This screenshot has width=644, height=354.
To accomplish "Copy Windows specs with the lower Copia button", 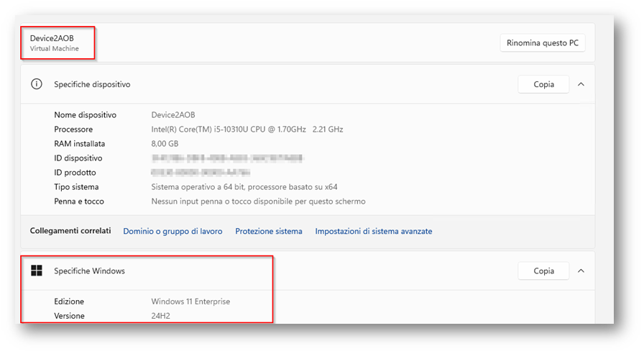I will point(543,271).
